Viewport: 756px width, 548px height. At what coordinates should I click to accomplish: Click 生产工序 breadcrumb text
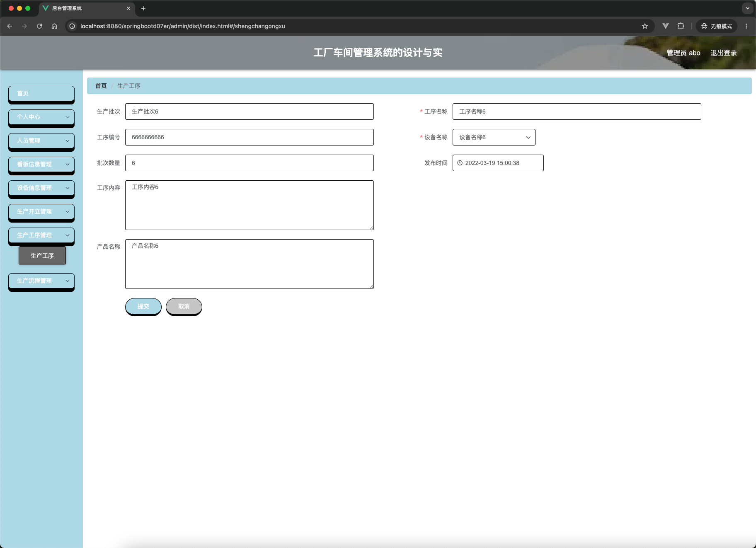click(x=129, y=86)
